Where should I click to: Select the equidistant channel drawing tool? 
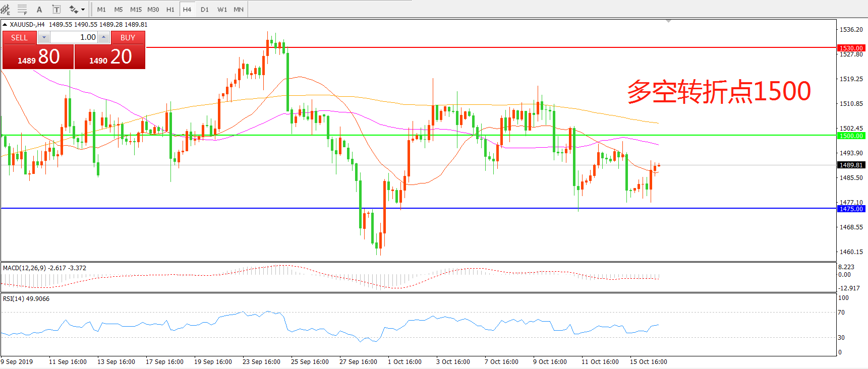coord(6,10)
